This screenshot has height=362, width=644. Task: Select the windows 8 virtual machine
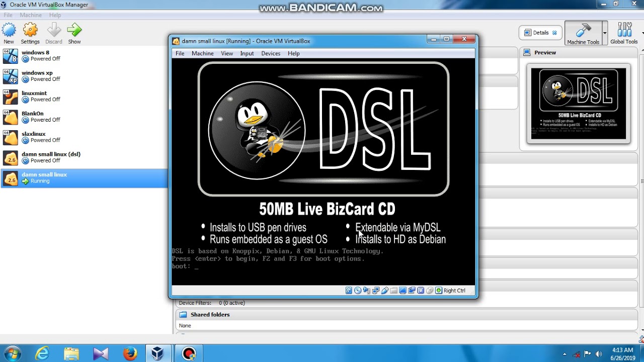coord(85,56)
